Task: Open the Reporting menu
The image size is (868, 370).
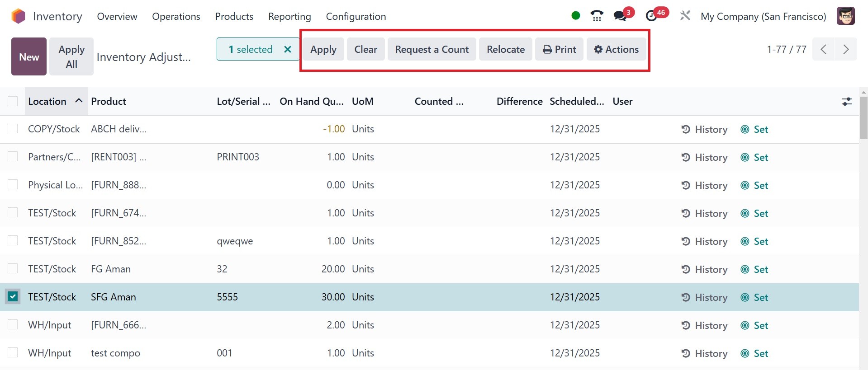Action: click(289, 17)
